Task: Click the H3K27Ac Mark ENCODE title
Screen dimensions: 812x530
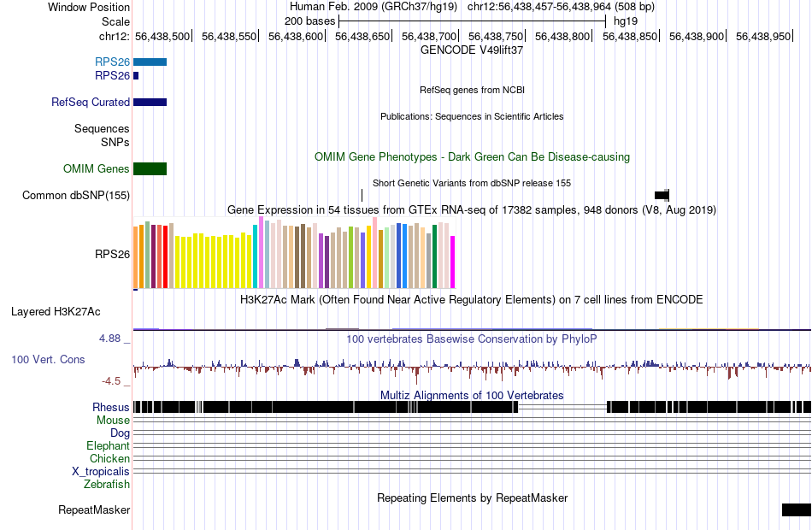Action: pyautogui.click(x=472, y=299)
